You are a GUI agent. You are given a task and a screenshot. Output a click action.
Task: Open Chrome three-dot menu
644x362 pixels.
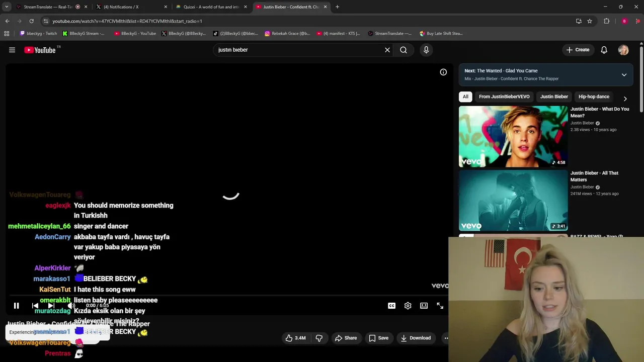[638, 21]
